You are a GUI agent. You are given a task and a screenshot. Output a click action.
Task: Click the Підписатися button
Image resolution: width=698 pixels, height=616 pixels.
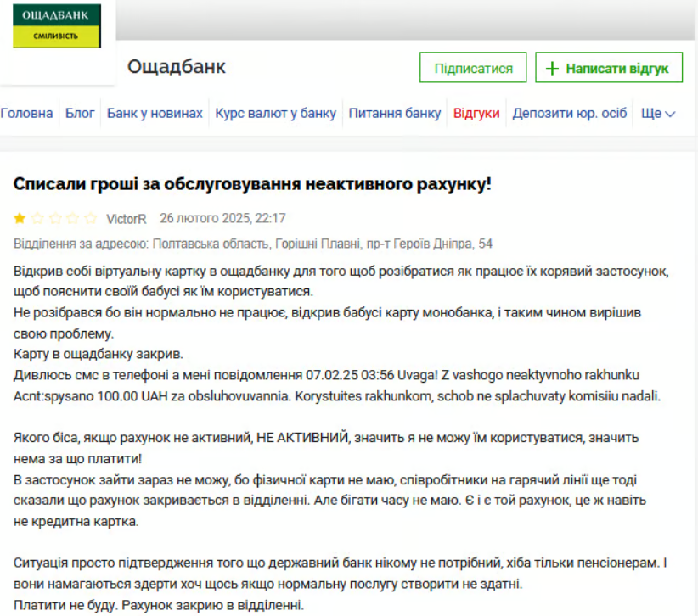473,68
